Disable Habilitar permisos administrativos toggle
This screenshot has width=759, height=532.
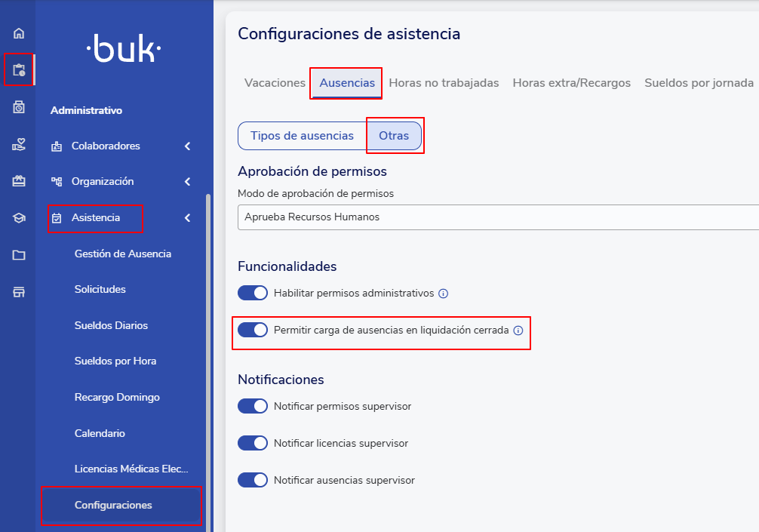click(253, 293)
